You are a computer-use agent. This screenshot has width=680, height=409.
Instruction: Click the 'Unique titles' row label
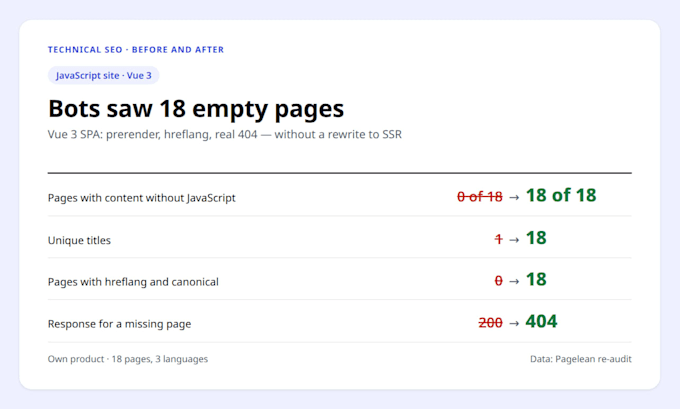79,240
